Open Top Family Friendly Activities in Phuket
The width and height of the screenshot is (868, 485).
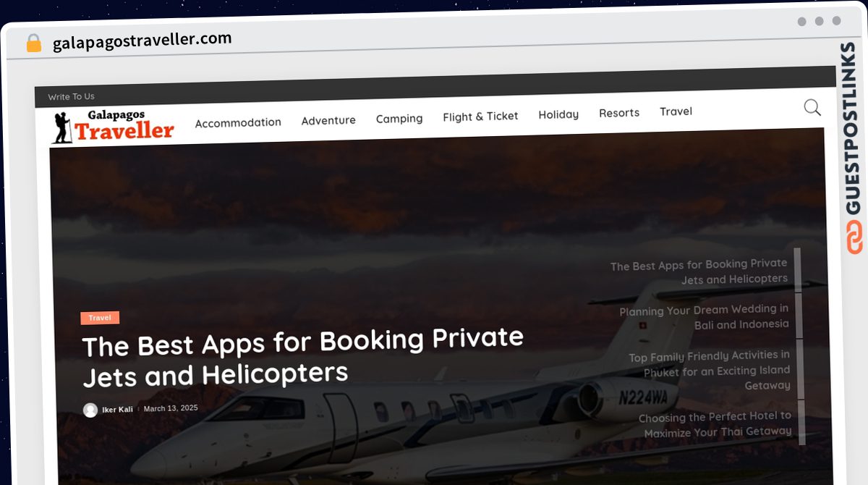click(709, 370)
